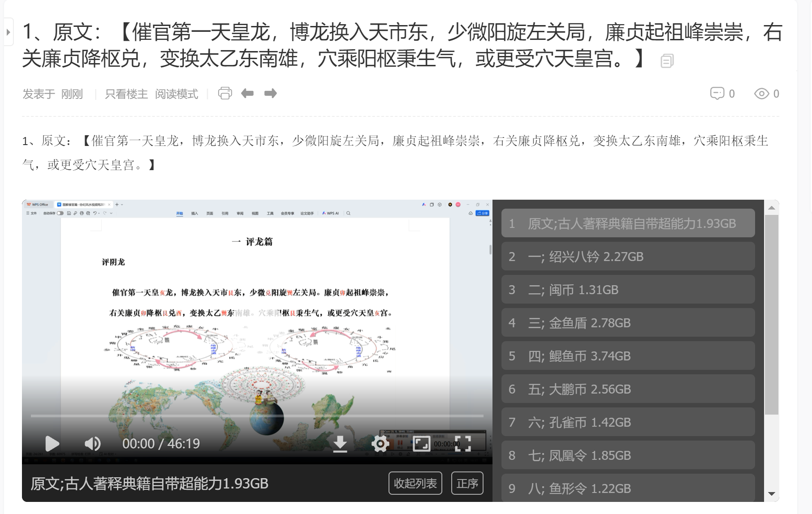This screenshot has height=514, width=812.
Task: Copy the post title with the copy icon
Action: coord(667,60)
